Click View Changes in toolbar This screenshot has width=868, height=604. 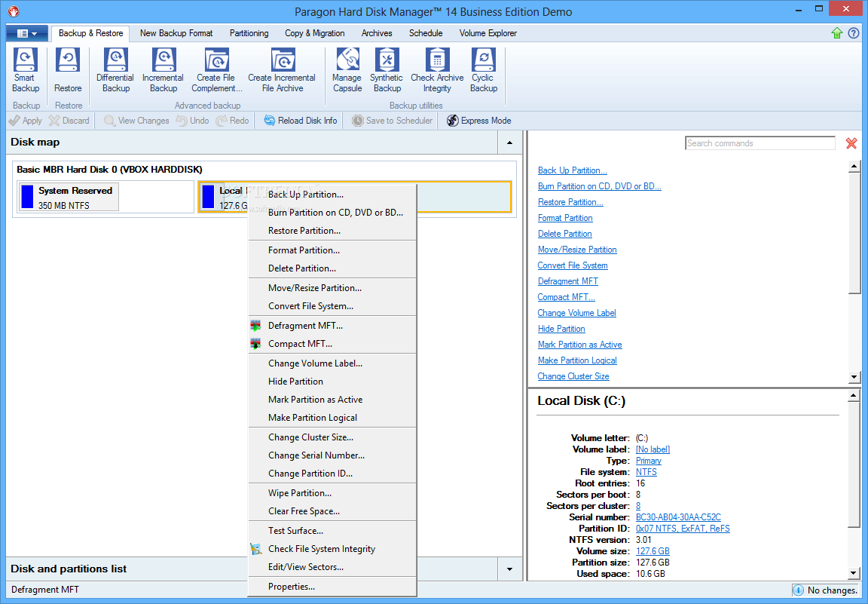coord(136,120)
